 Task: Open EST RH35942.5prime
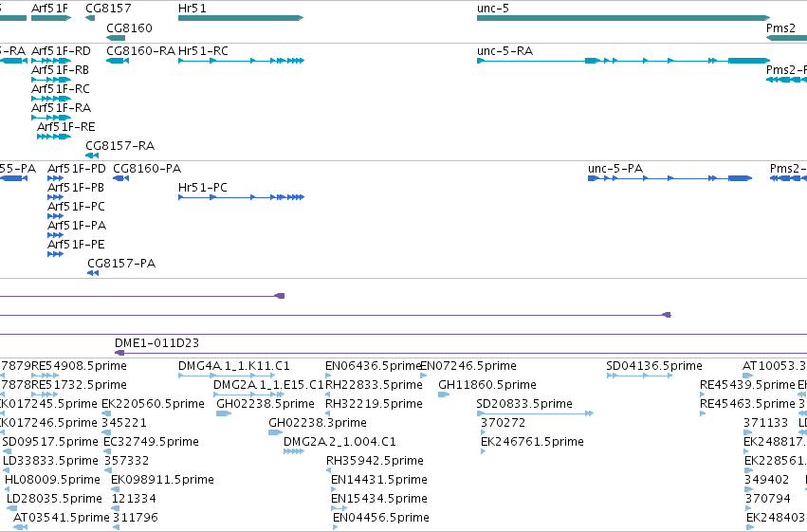point(375,461)
